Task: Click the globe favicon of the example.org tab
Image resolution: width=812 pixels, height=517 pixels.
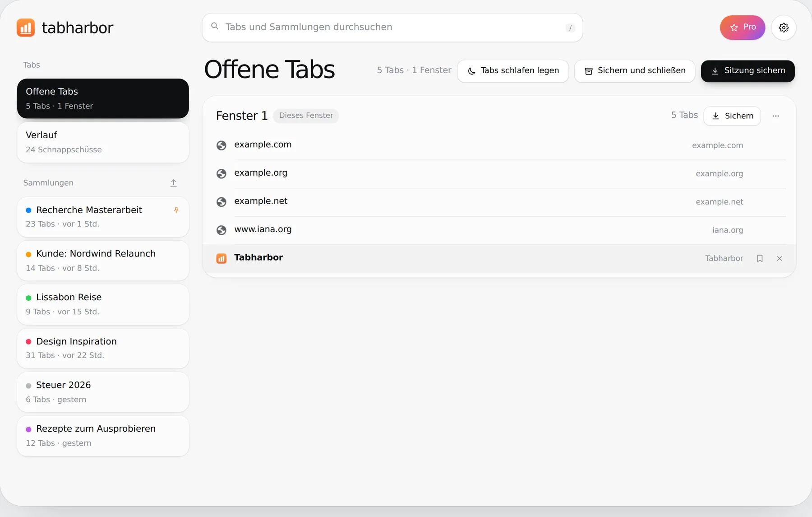Action: point(221,173)
